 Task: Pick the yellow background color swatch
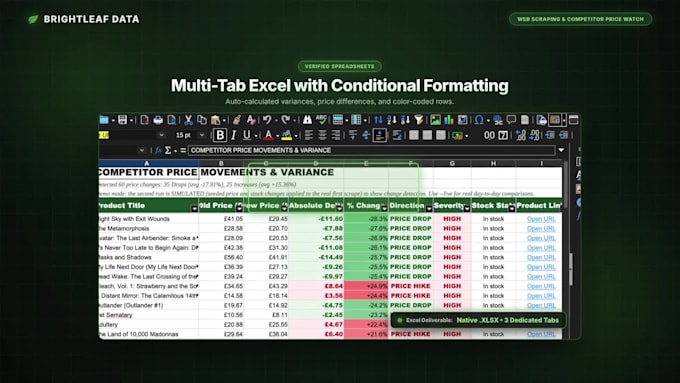(286, 135)
